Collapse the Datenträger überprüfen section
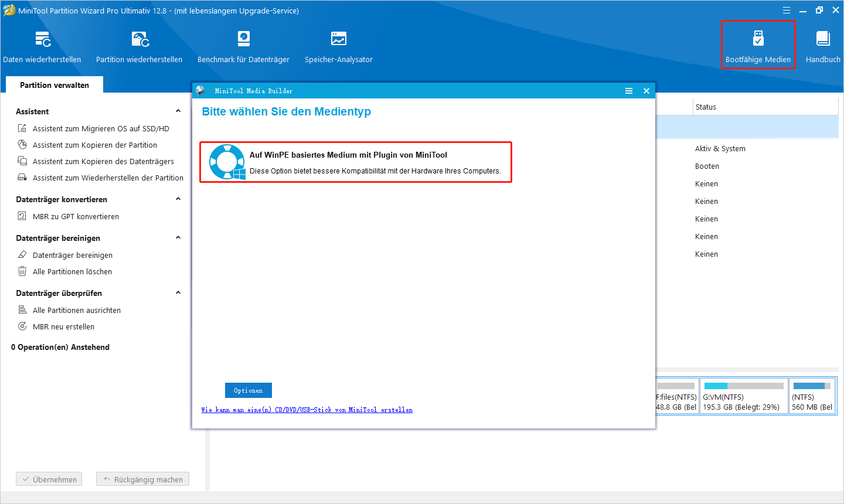 click(178, 292)
